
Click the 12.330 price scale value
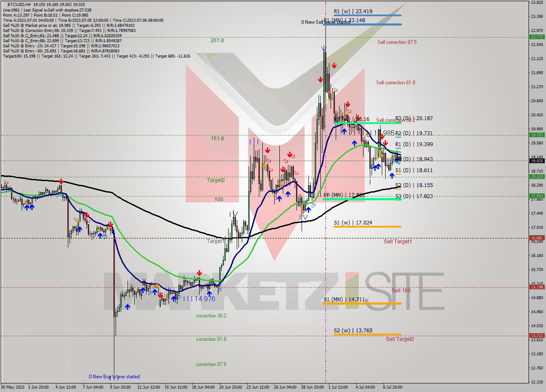coord(537,382)
